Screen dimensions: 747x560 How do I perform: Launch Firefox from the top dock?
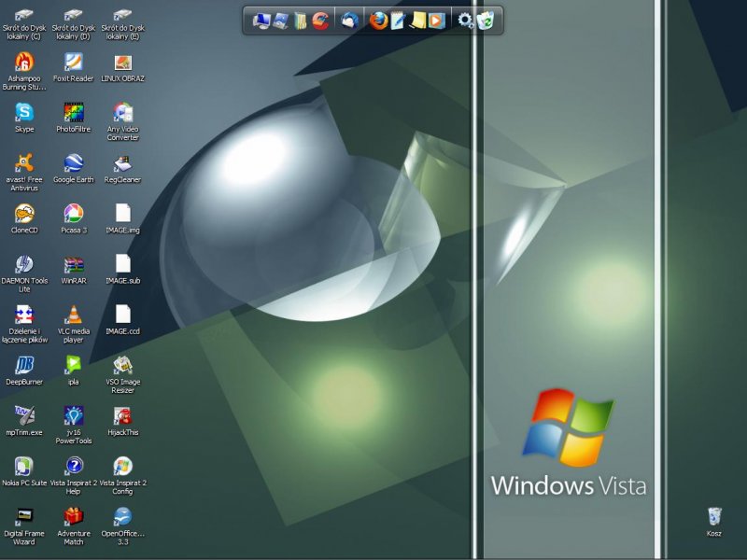tap(379, 21)
